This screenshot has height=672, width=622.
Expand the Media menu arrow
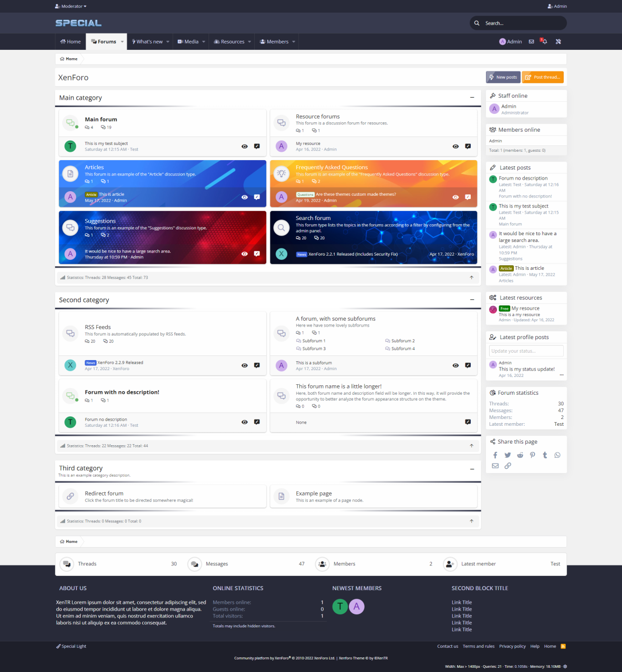[204, 41]
